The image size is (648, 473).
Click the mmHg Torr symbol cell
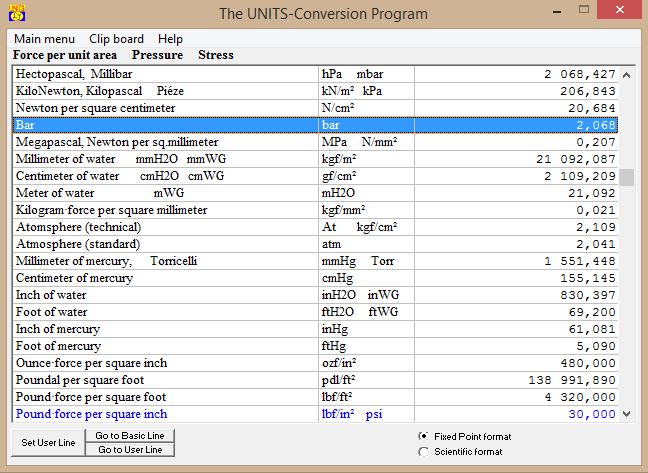367,261
